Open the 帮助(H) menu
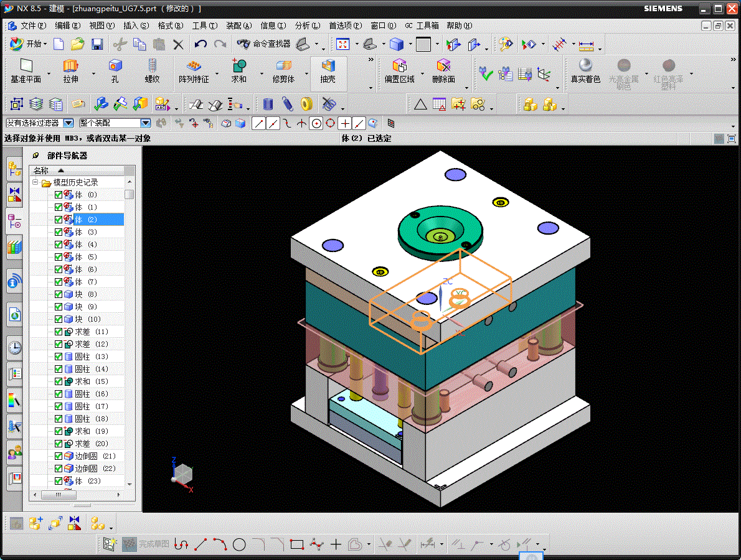 pos(459,26)
